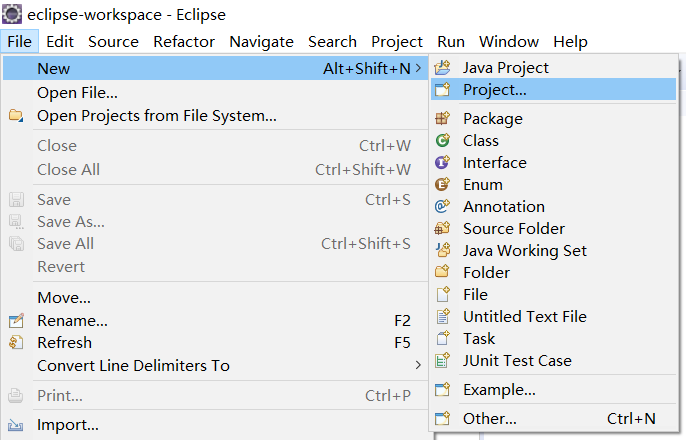Image resolution: width=686 pixels, height=440 pixels.
Task: Click the purple Interface icon
Action: click(x=442, y=162)
